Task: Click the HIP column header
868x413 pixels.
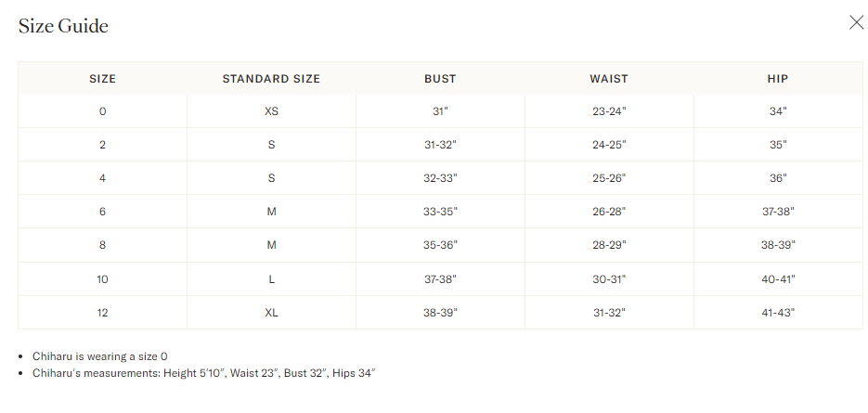Action: (778, 79)
